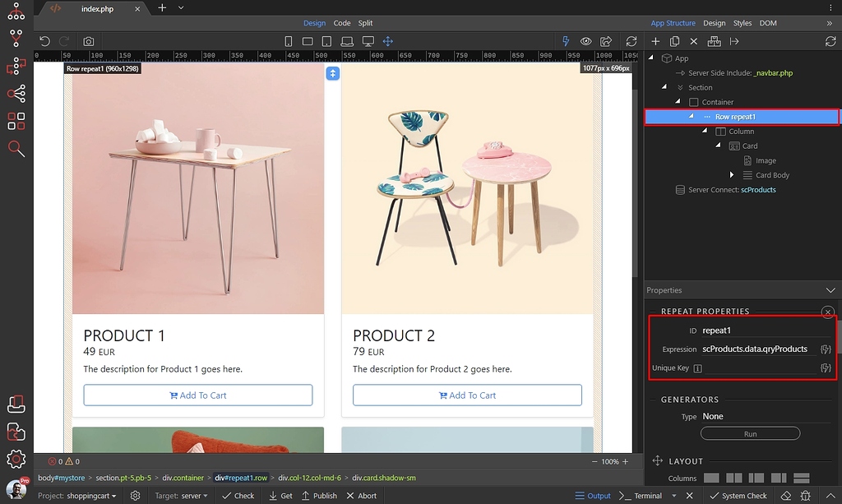The width and height of the screenshot is (842, 504).
Task: Switch to Split view
Action: coord(365,23)
